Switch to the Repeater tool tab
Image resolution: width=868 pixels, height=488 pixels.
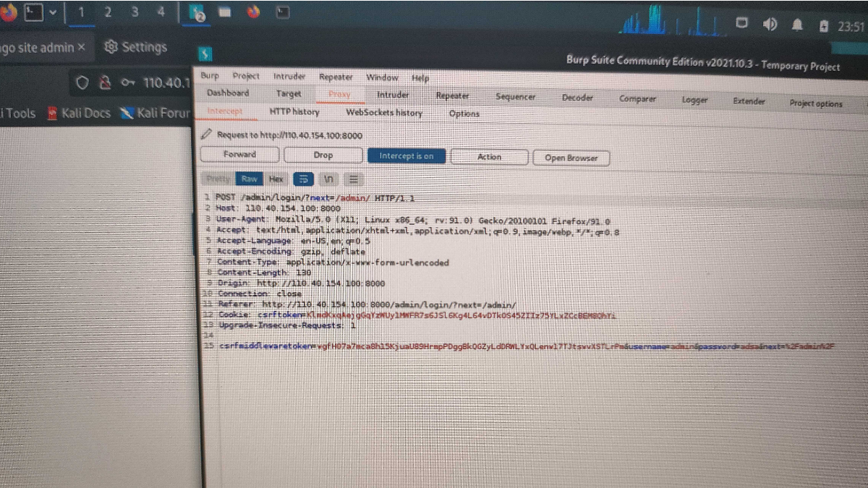tap(453, 95)
